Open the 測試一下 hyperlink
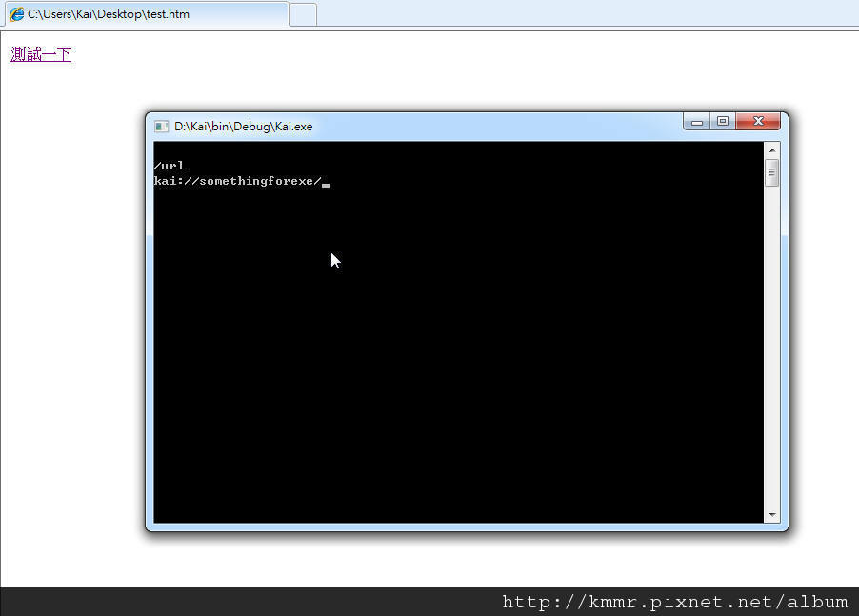859x616 pixels. (x=41, y=54)
